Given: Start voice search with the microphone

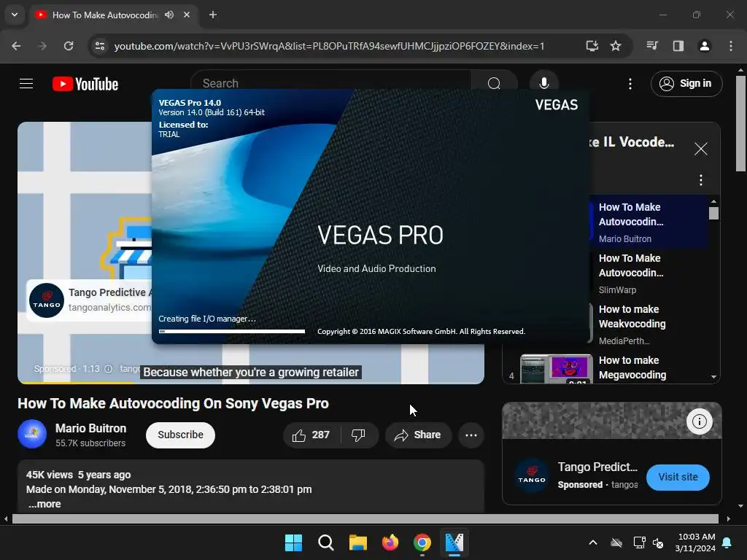Looking at the screenshot, I should 543,83.
